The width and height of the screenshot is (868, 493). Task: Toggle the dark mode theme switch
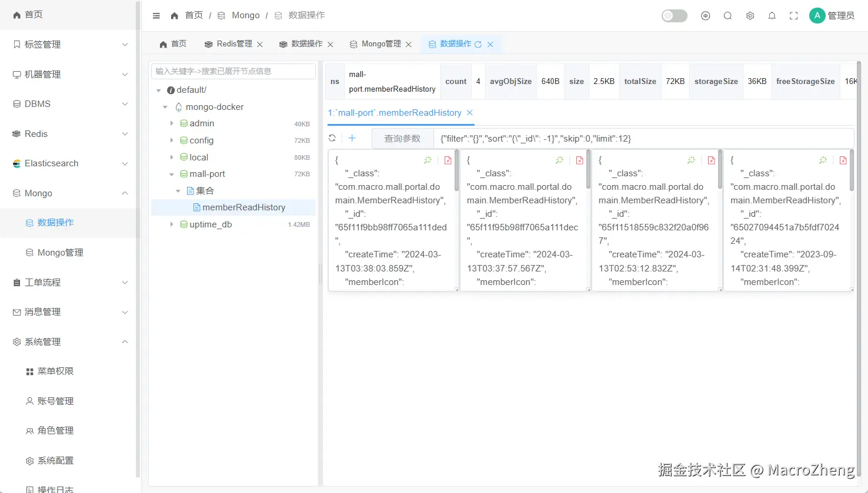(674, 16)
